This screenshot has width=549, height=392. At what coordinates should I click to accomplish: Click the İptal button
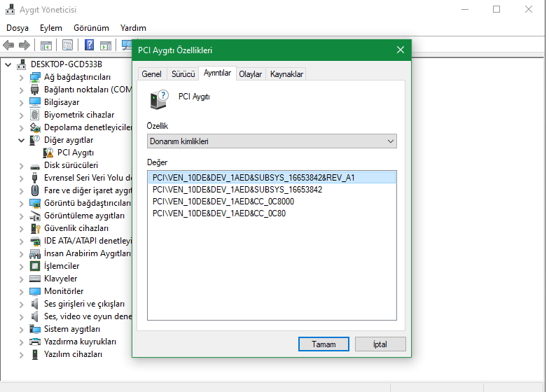point(380,344)
